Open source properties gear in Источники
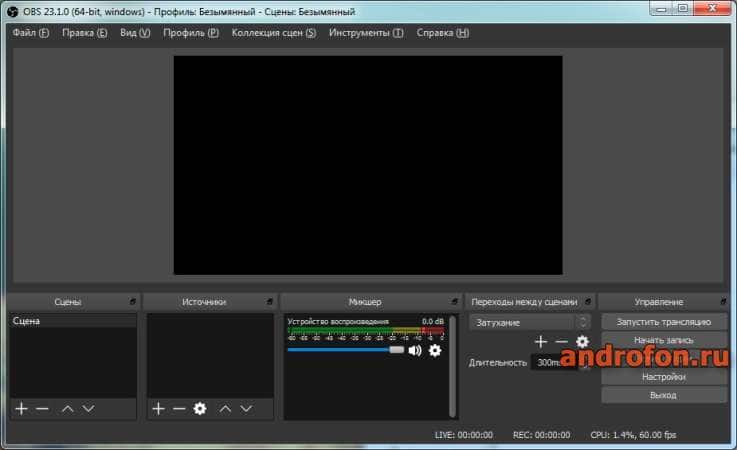This screenshot has width=737, height=450. (200, 409)
